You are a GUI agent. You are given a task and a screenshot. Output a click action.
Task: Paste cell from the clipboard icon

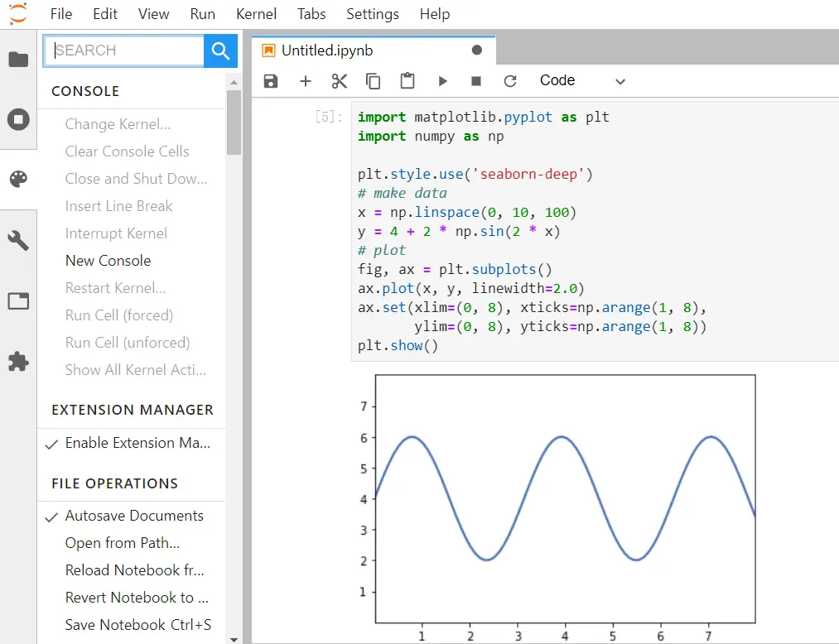[407, 81]
